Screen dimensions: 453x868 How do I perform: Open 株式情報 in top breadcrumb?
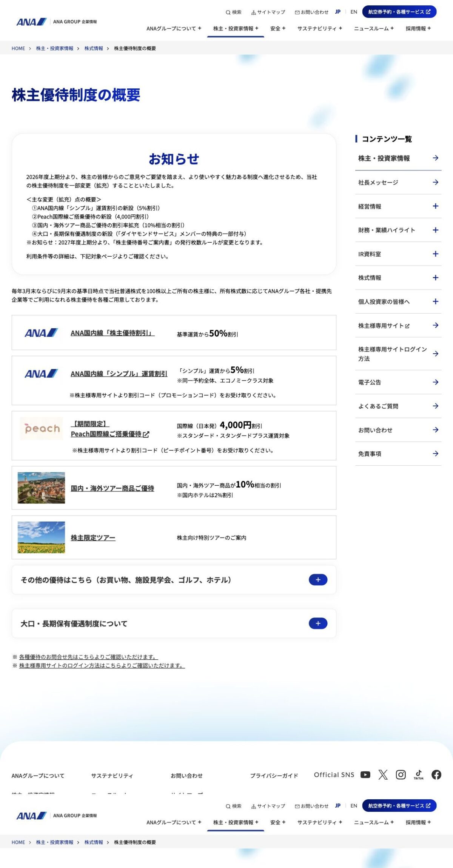tap(94, 48)
